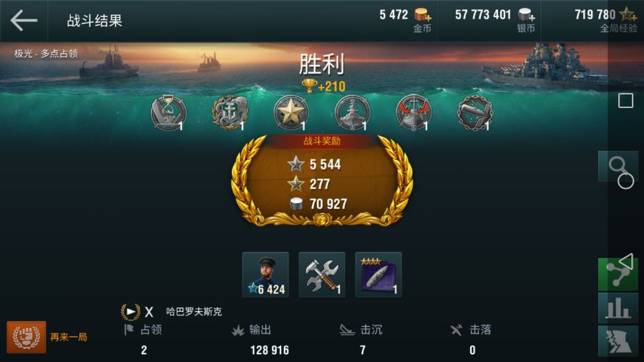
Task: Tap the square overlay button at right
Action: coord(625,101)
